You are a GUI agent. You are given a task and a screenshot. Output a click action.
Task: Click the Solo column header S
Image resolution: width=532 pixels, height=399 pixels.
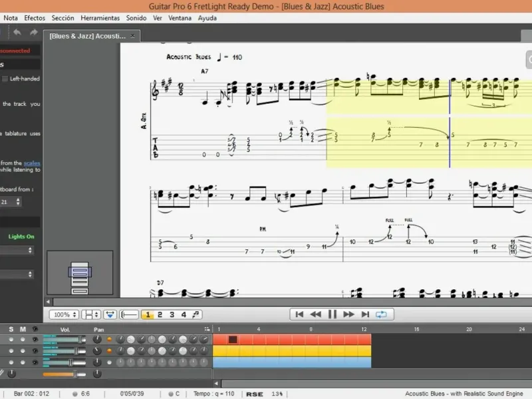tap(11, 329)
